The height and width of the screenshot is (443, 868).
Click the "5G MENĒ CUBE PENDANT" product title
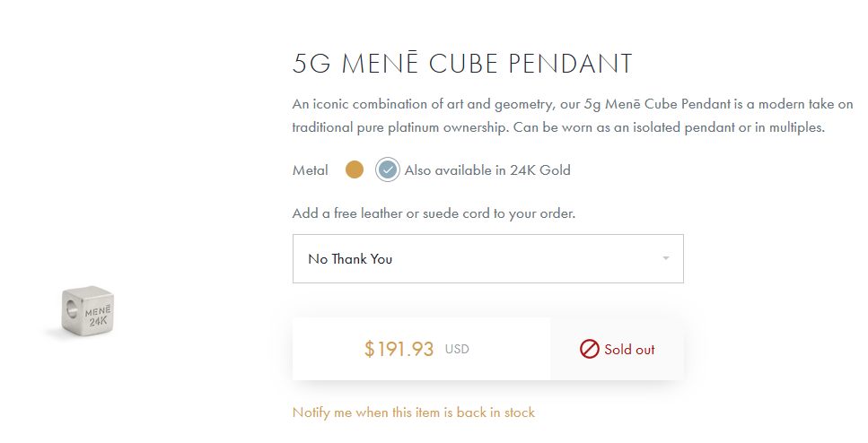pos(462,64)
